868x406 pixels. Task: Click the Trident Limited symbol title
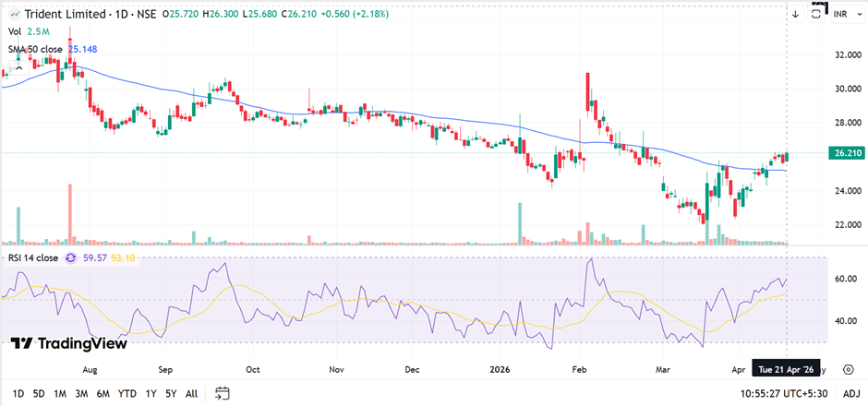coord(66,14)
